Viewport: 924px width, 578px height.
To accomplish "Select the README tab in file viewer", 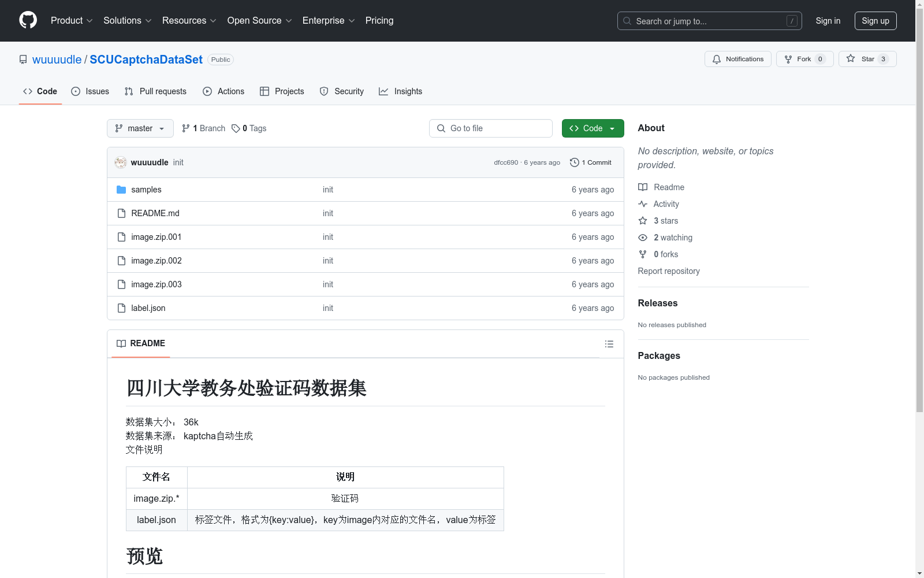I will 141,343.
